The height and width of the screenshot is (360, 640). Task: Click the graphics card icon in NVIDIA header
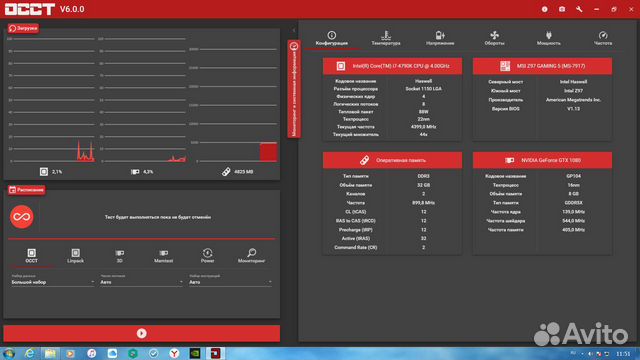[509, 160]
